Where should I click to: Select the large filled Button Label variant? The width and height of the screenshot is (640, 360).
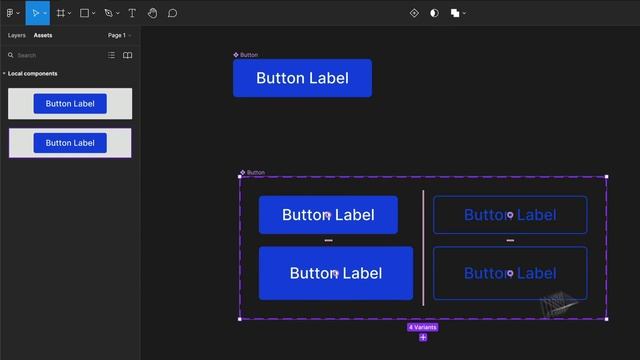tap(336, 273)
